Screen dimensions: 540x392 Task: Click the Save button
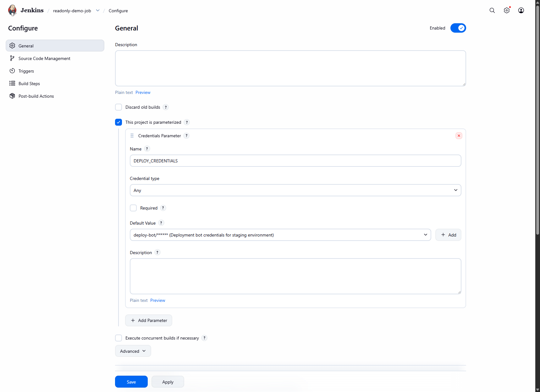pyautogui.click(x=131, y=382)
